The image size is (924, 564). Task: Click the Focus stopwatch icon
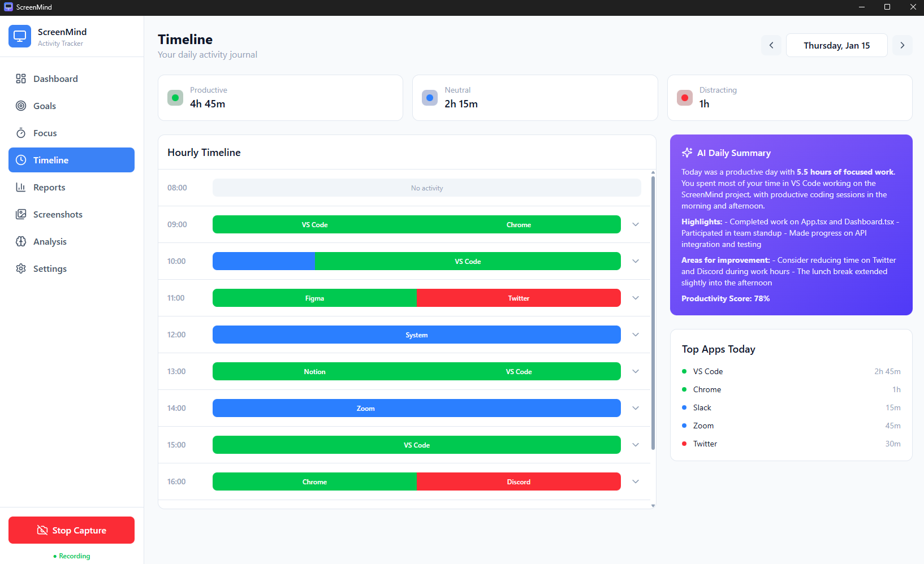[21, 133]
